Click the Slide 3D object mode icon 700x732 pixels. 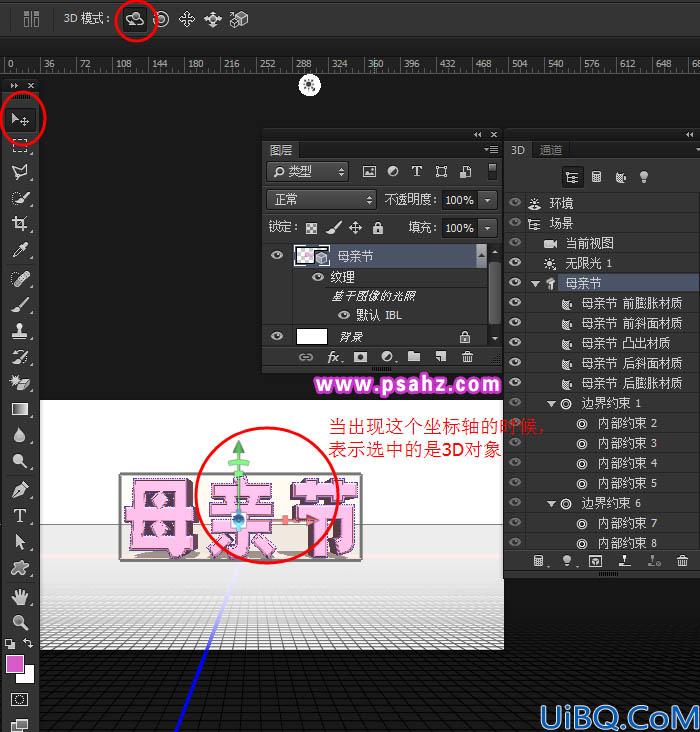coord(213,20)
